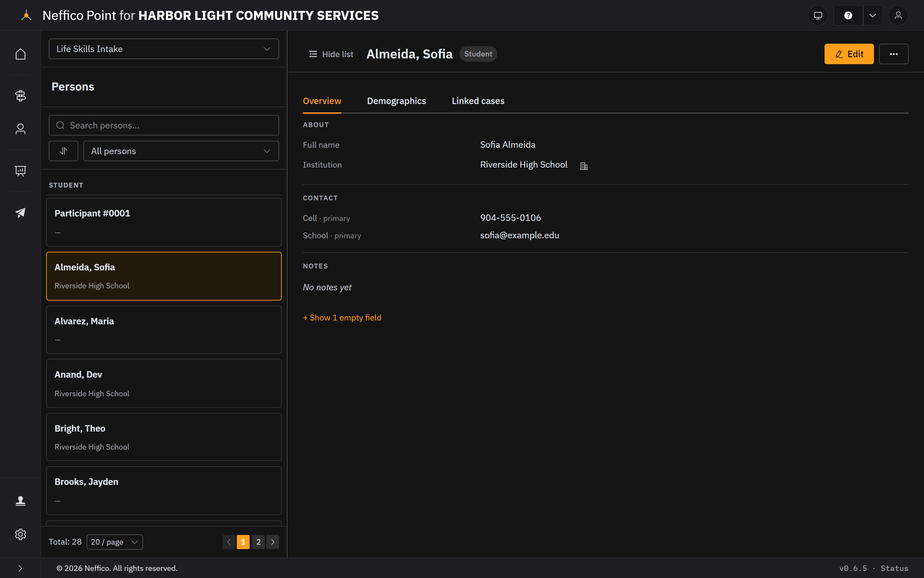The width and height of the screenshot is (924, 578).
Task: Click the No notes yet text
Action: click(x=327, y=287)
